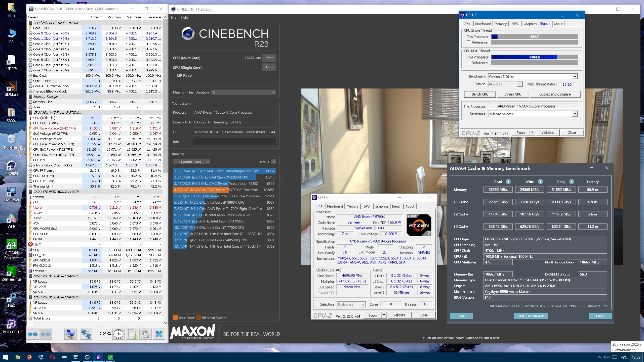Click the HWiNFO log file icon
This screenshot has width=644, height=362.
(x=132, y=334)
